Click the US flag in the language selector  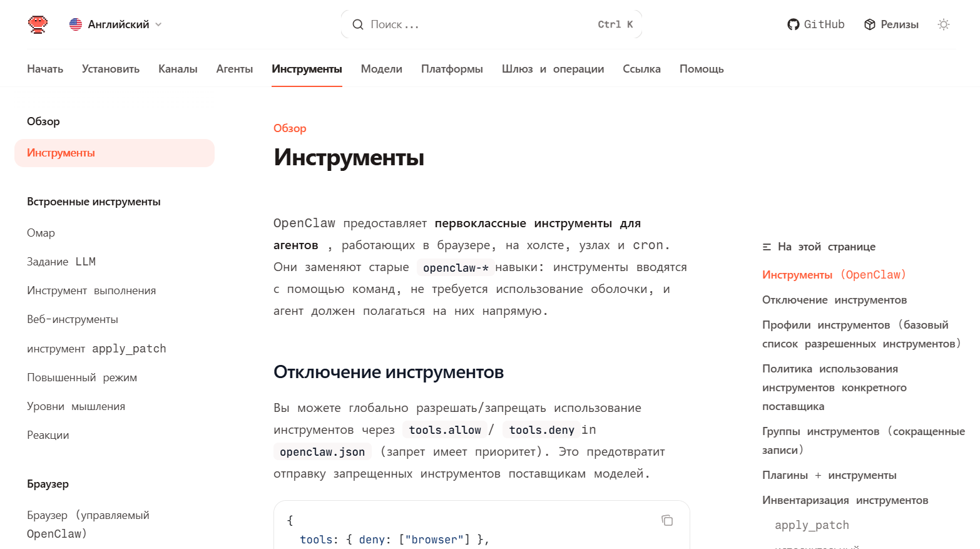pos(75,24)
